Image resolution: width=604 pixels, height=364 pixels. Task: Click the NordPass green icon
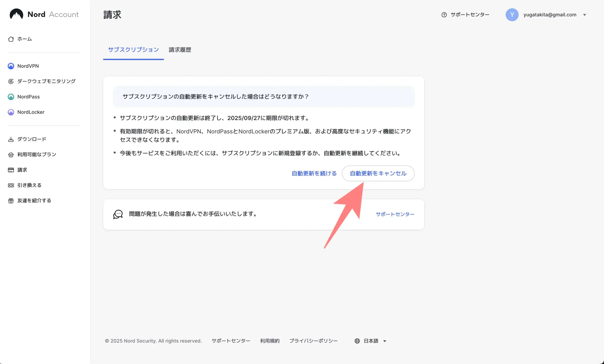coord(11,97)
